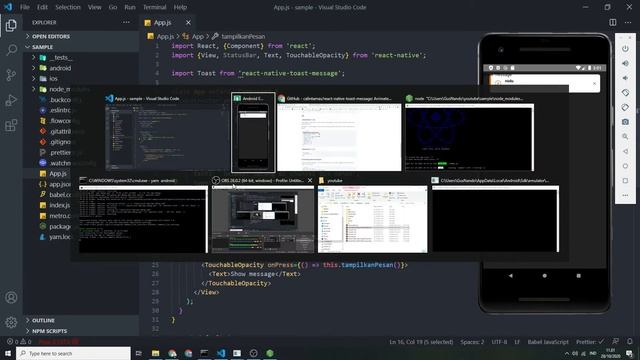640x360 pixels.
Task: Expand the Open Editors section
Action: [x=81, y=36]
